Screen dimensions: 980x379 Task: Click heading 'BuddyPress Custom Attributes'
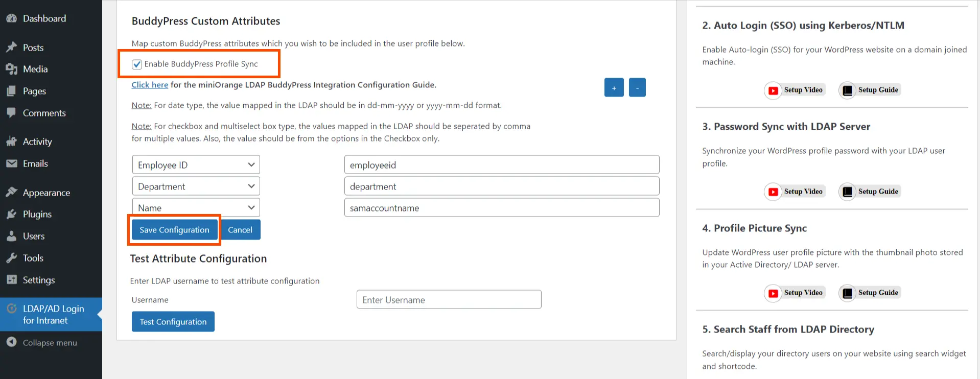206,21
